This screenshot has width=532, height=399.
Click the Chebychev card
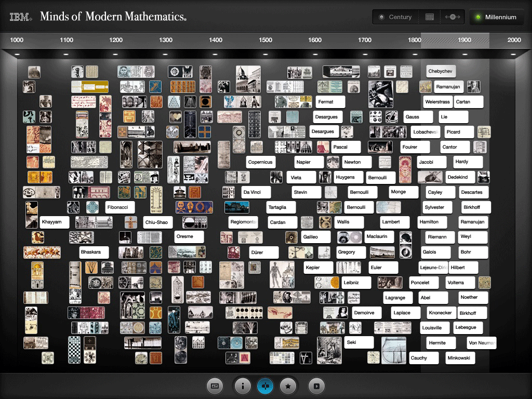(x=441, y=71)
